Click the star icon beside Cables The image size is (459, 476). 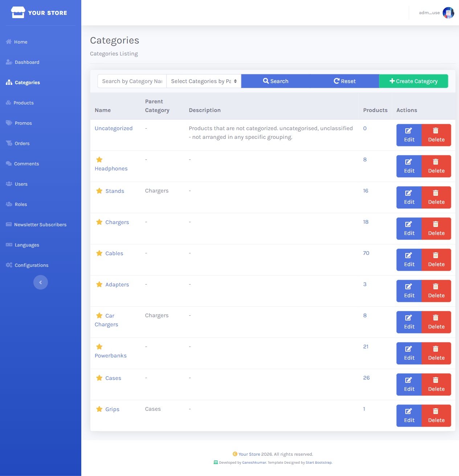pos(99,253)
